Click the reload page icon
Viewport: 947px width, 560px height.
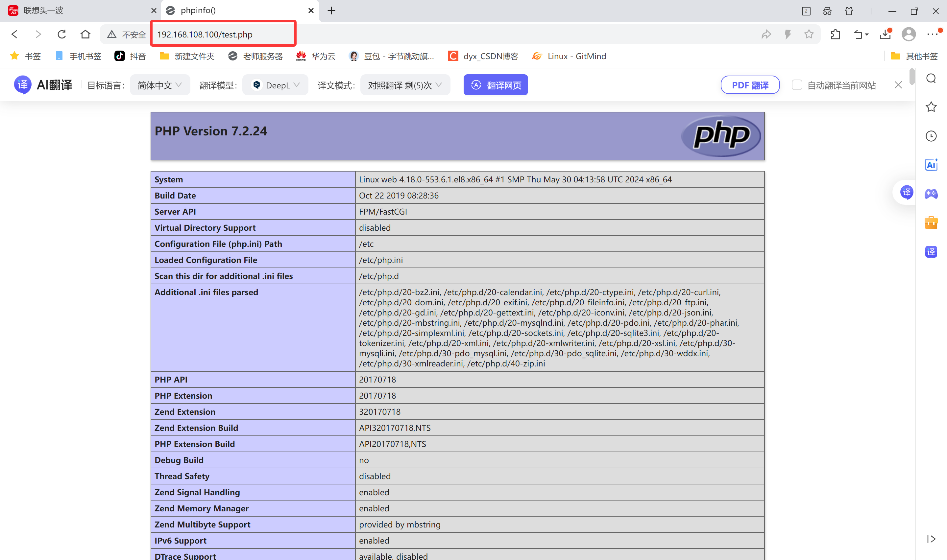(61, 34)
